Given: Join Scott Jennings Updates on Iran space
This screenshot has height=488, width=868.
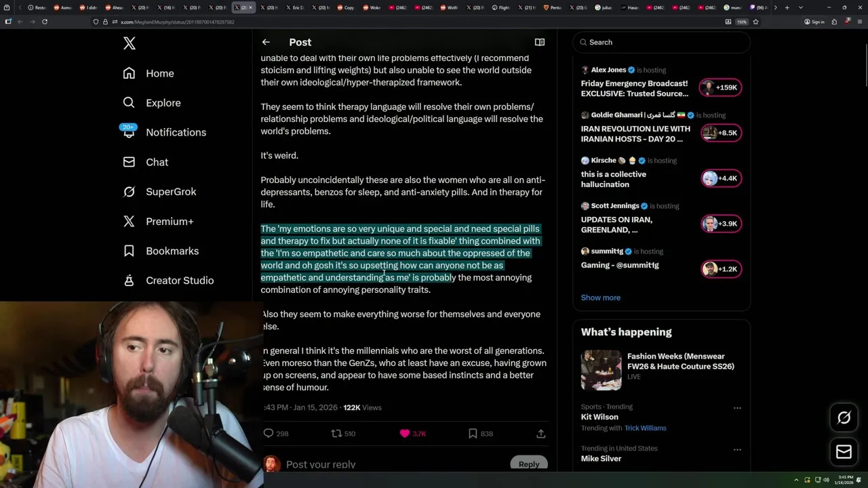Looking at the screenshot, I should (616, 224).
